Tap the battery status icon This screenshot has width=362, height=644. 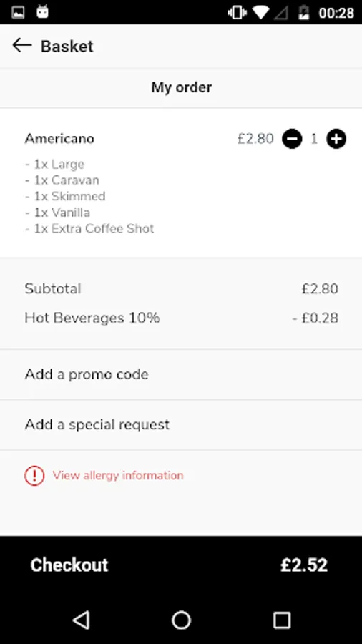click(304, 12)
